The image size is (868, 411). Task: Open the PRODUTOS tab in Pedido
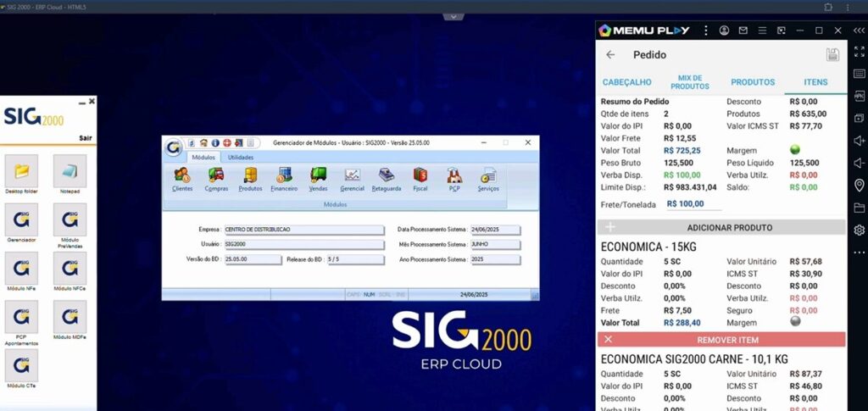(753, 82)
